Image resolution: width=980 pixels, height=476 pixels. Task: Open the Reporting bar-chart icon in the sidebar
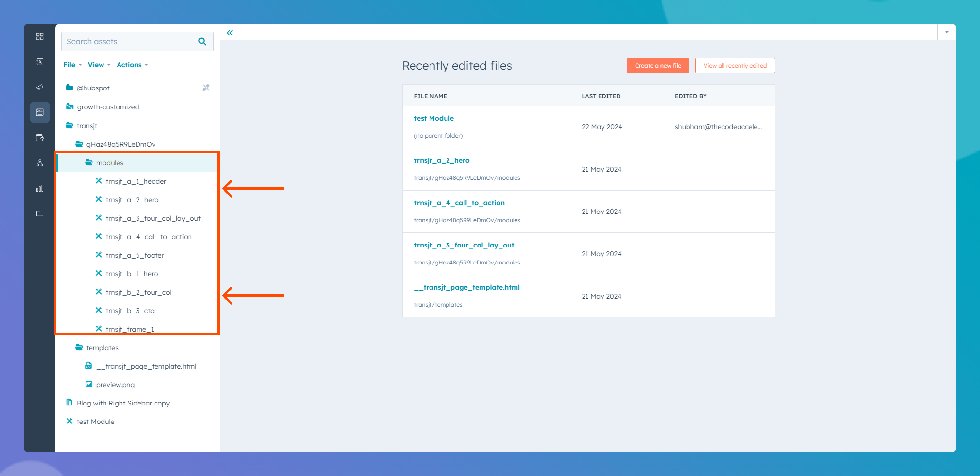(x=40, y=188)
